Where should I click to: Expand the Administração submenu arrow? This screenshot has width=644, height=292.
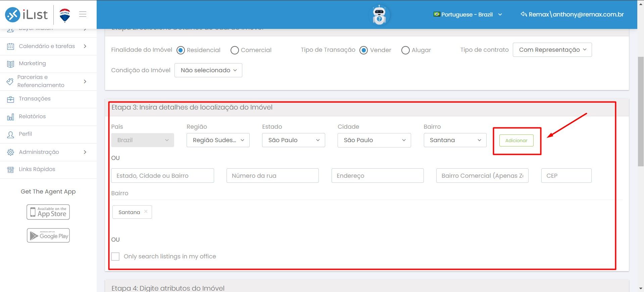tap(85, 152)
